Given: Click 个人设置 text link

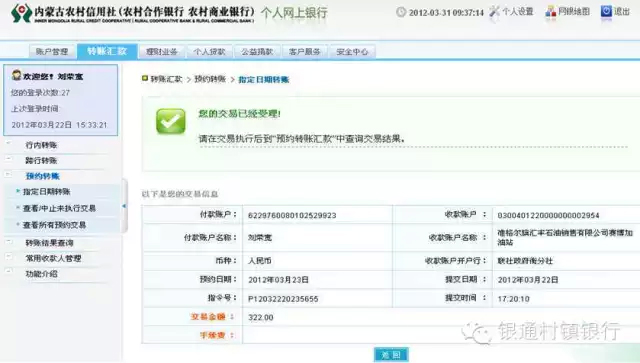Looking at the screenshot, I should [518, 11].
